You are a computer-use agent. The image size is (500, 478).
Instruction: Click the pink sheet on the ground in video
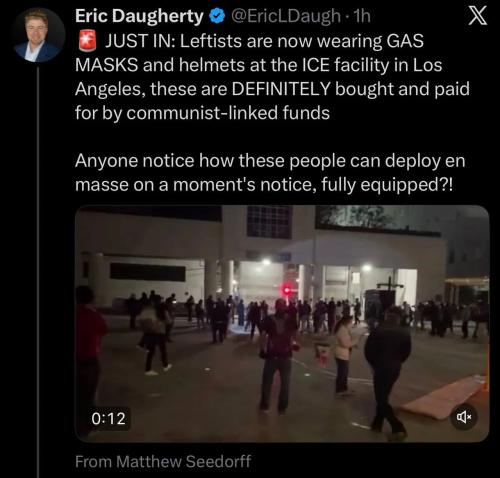point(443,397)
